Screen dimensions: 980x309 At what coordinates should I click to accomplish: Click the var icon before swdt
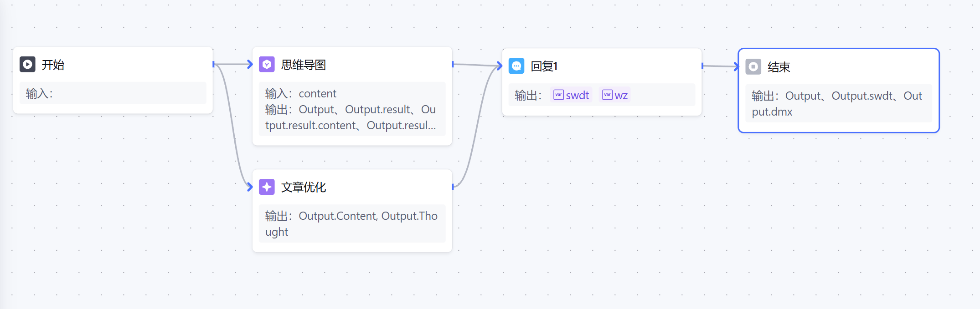coord(558,95)
